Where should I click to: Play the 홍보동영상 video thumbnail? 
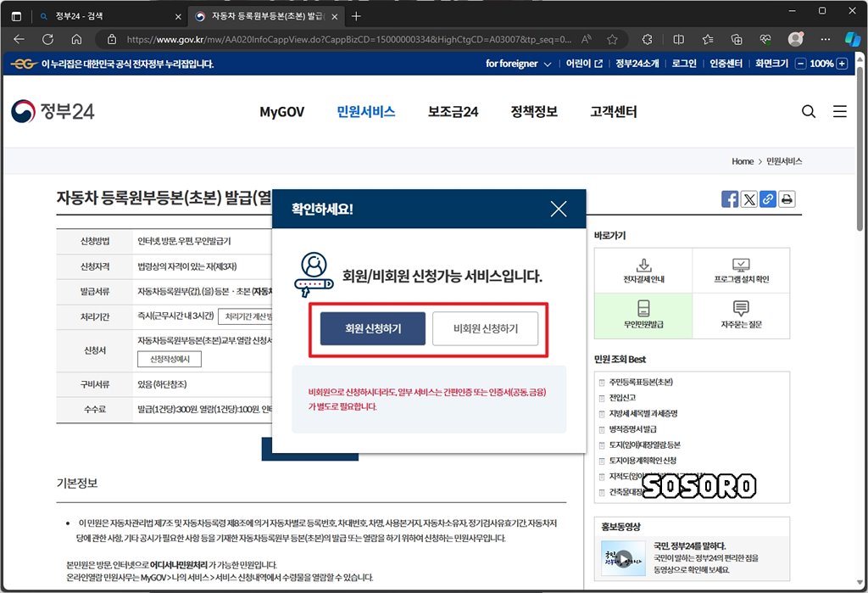coord(623,559)
